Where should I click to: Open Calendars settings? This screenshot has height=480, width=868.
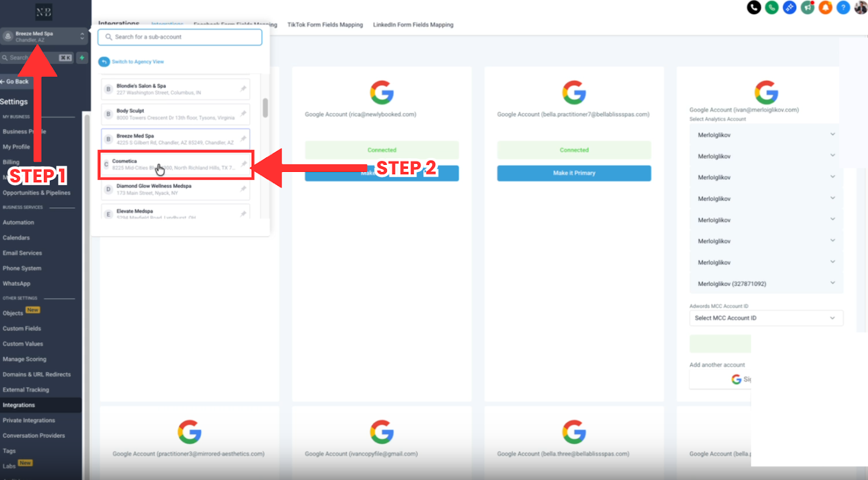(x=16, y=238)
